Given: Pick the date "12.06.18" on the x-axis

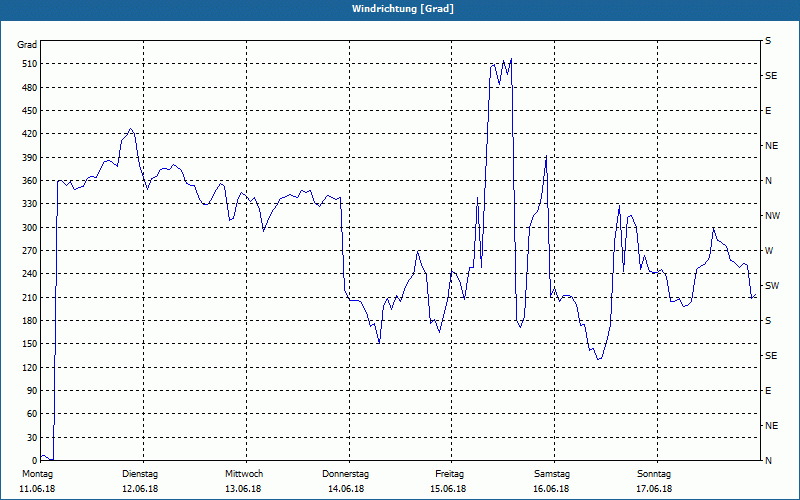Looking at the screenshot, I should click(x=140, y=489).
